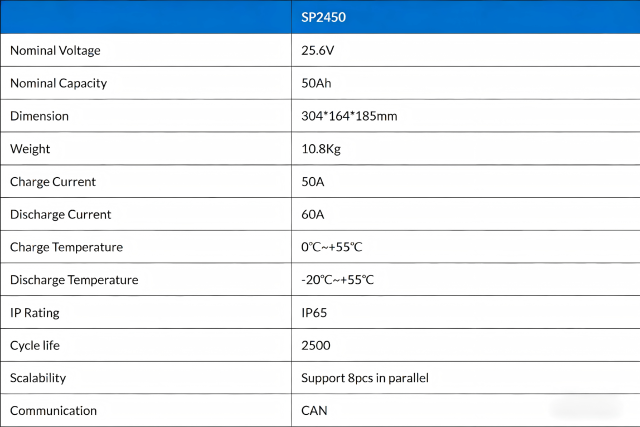Select the Discharge Current label cell

(60, 214)
